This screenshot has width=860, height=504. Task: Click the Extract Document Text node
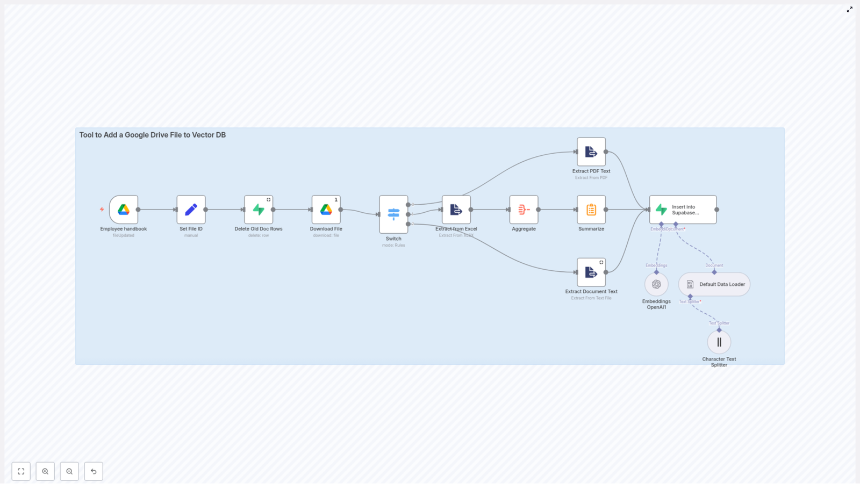(591, 272)
